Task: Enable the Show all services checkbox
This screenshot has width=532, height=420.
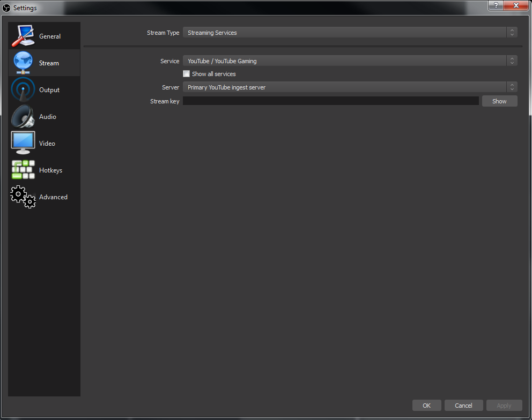Action: [x=186, y=73]
